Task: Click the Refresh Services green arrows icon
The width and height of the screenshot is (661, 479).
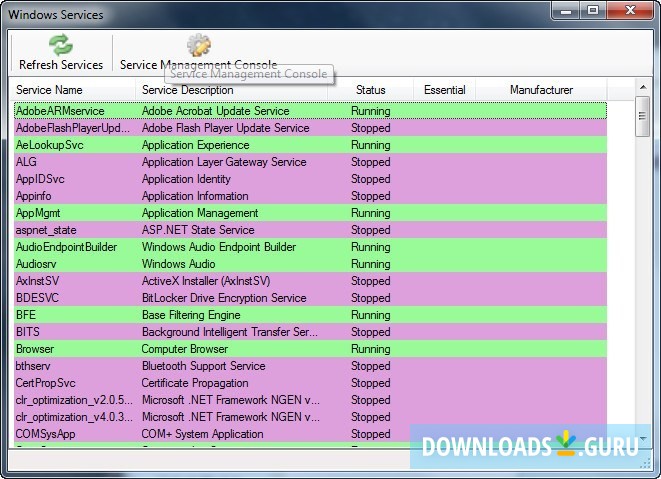Action: point(61,45)
